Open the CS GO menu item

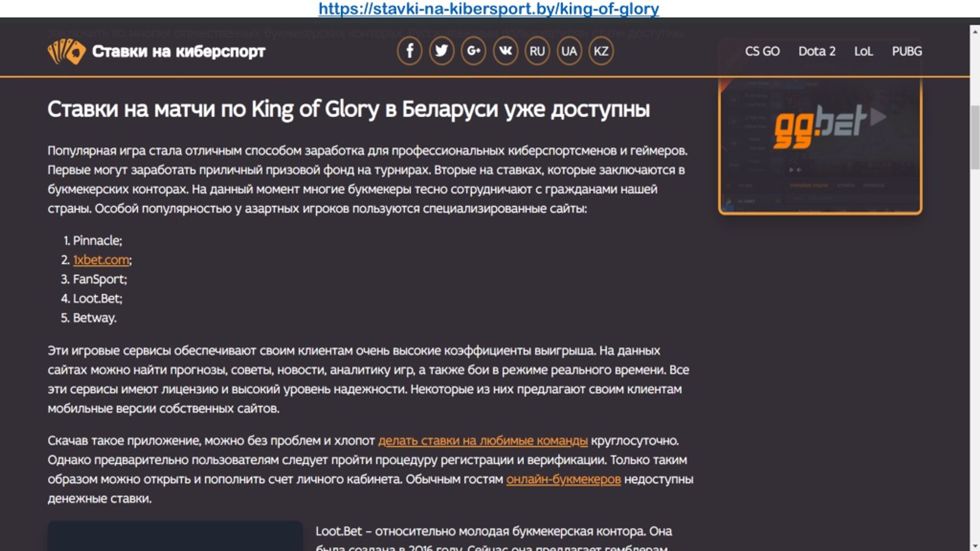(x=762, y=51)
